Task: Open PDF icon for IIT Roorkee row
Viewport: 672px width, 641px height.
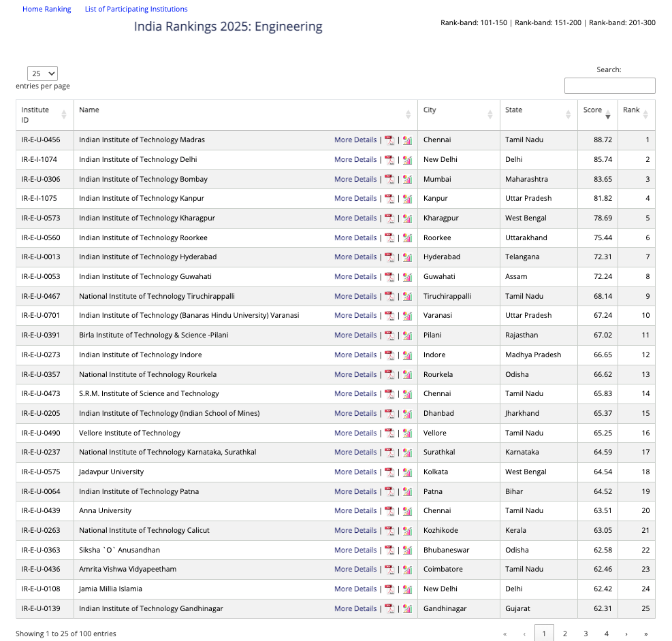Action: pyautogui.click(x=389, y=237)
